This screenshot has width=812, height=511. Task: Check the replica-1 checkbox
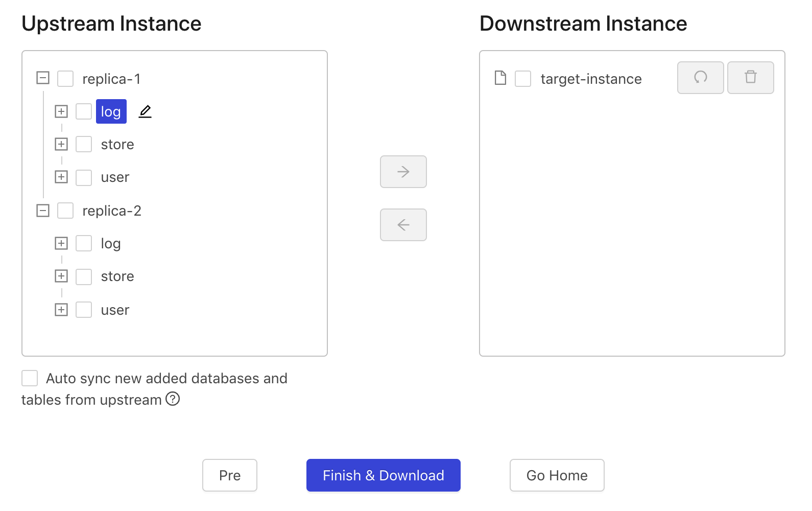[x=65, y=79]
